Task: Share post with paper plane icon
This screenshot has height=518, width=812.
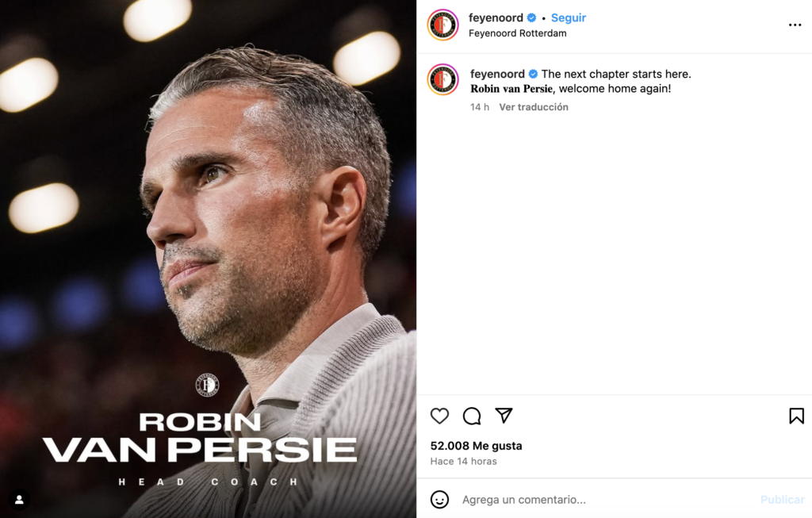Action: coord(504,416)
